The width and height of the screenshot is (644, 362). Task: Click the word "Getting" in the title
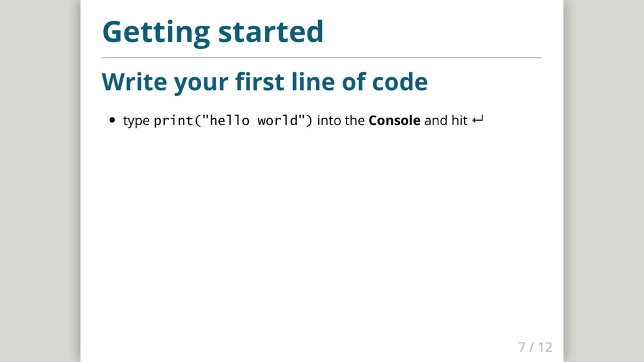pos(157,31)
